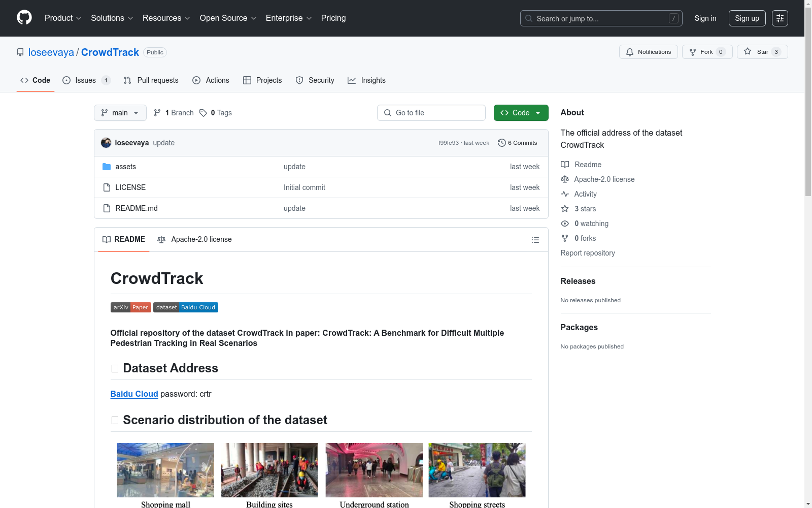The image size is (812, 508).
Task: Click the LICENSE file icon
Action: tap(107, 187)
